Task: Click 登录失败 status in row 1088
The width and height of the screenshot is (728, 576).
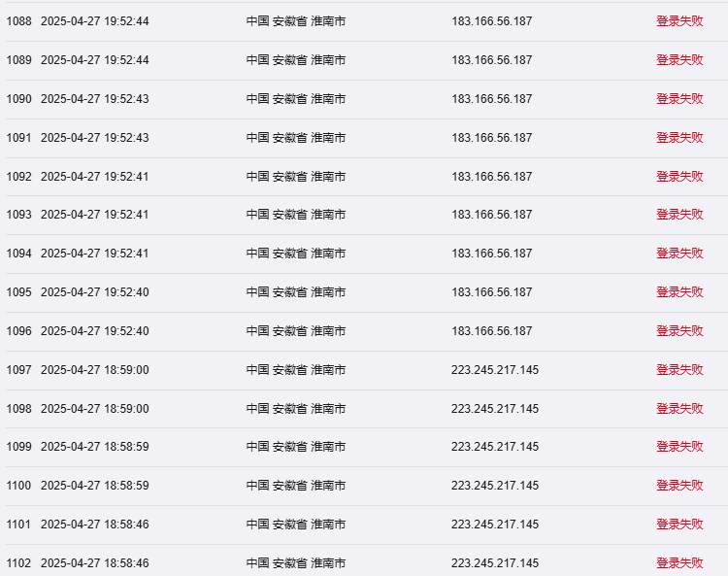Action: (x=679, y=21)
